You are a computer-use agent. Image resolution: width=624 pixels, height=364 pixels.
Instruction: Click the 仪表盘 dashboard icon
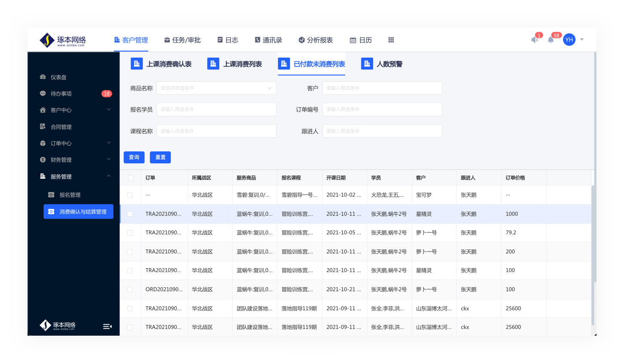(x=43, y=77)
